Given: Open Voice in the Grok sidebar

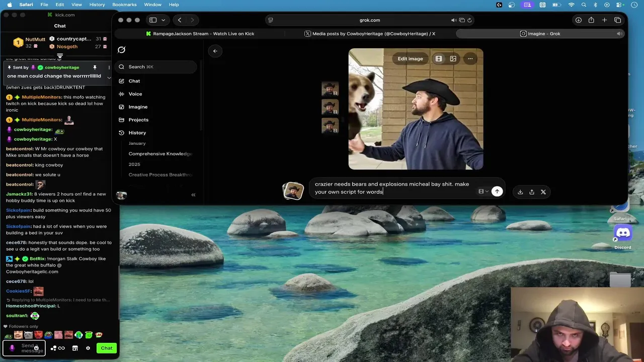Looking at the screenshot, I should point(135,94).
